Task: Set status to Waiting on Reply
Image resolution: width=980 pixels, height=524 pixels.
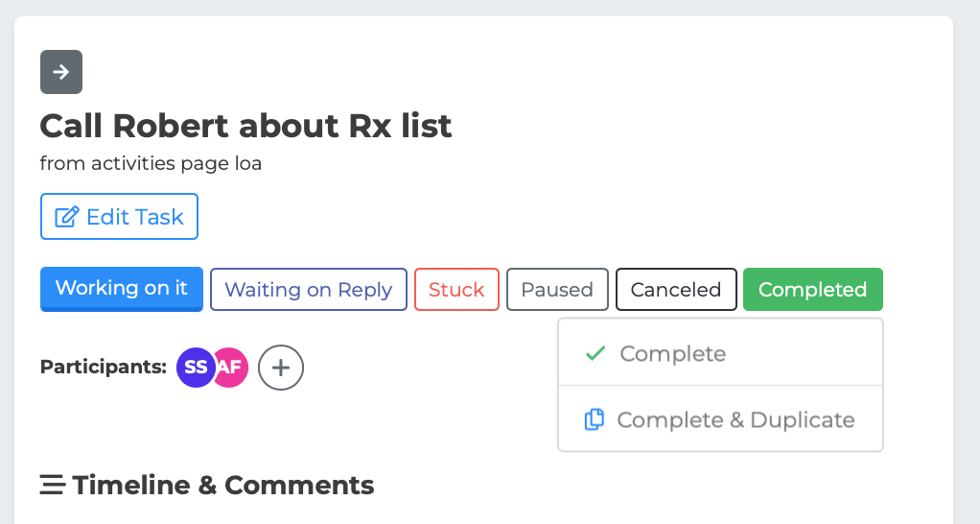Action: [x=309, y=290]
